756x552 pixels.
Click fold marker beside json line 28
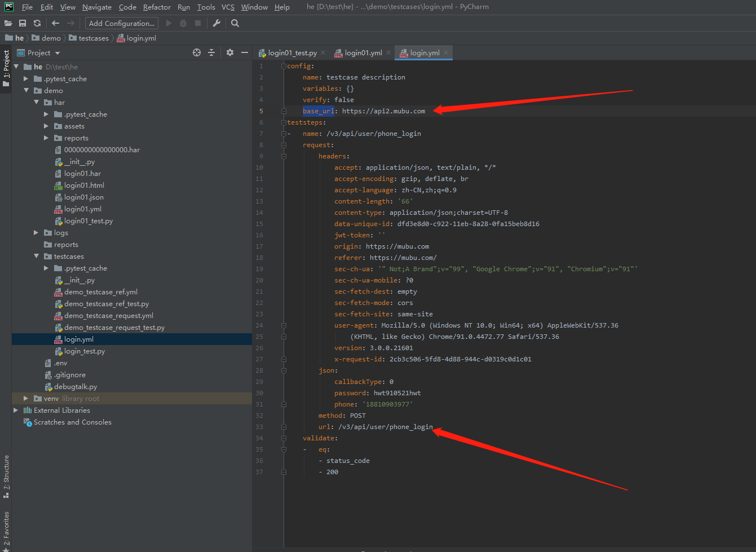[284, 370]
